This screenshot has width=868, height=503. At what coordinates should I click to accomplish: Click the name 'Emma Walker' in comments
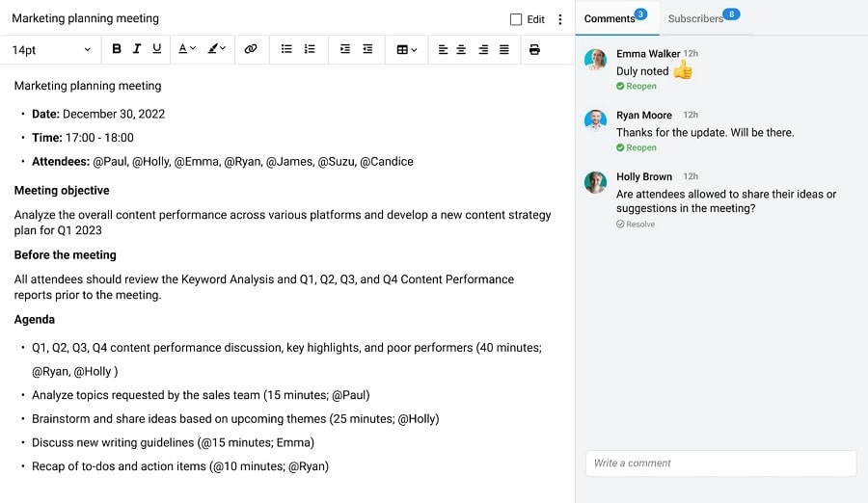point(648,54)
